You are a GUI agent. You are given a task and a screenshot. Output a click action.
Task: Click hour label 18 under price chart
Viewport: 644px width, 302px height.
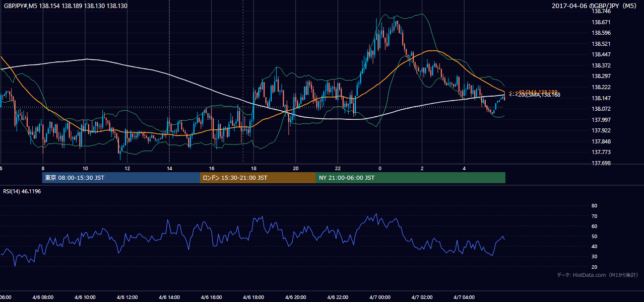point(253,168)
